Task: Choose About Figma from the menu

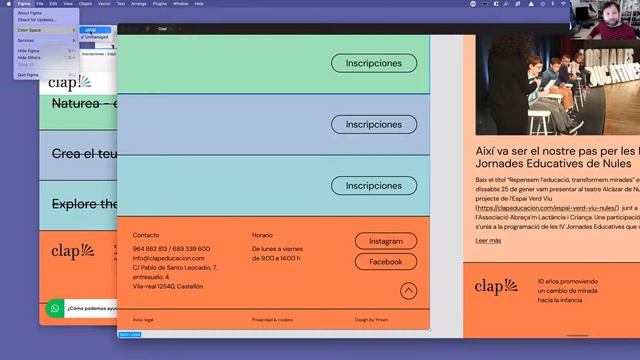Action: 46,13
